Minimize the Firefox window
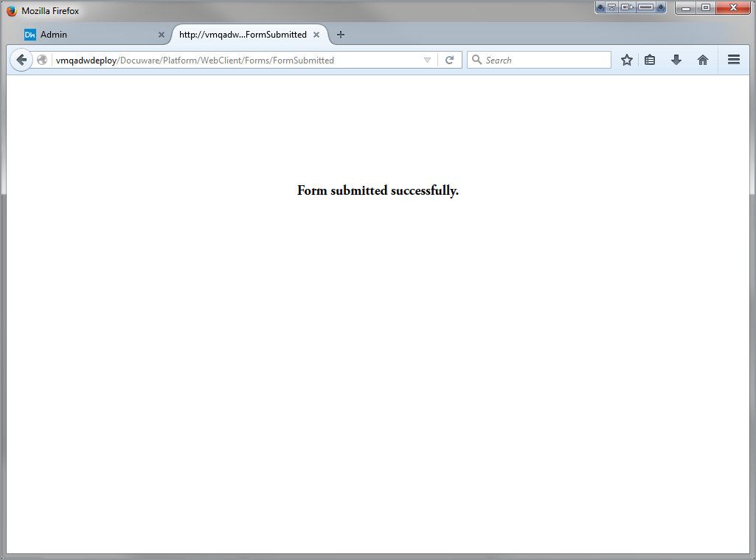The height and width of the screenshot is (560, 756). tap(686, 8)
